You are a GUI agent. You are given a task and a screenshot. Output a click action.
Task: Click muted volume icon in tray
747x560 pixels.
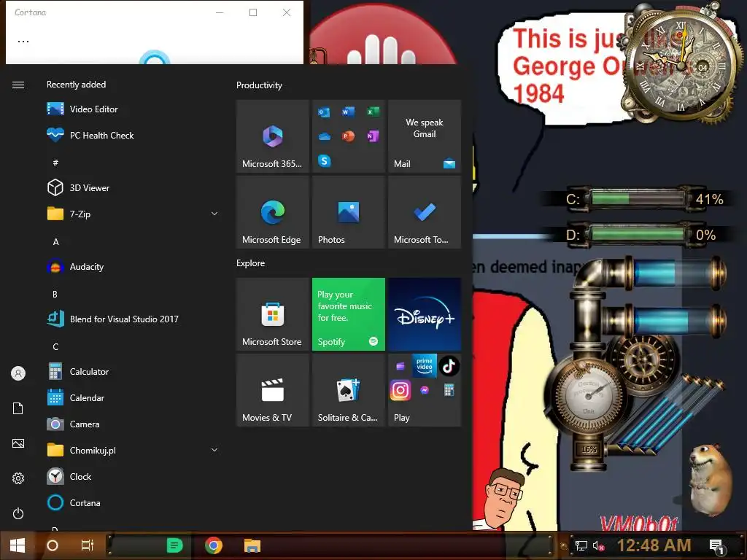pyautogui.click(x=598, y=545)
